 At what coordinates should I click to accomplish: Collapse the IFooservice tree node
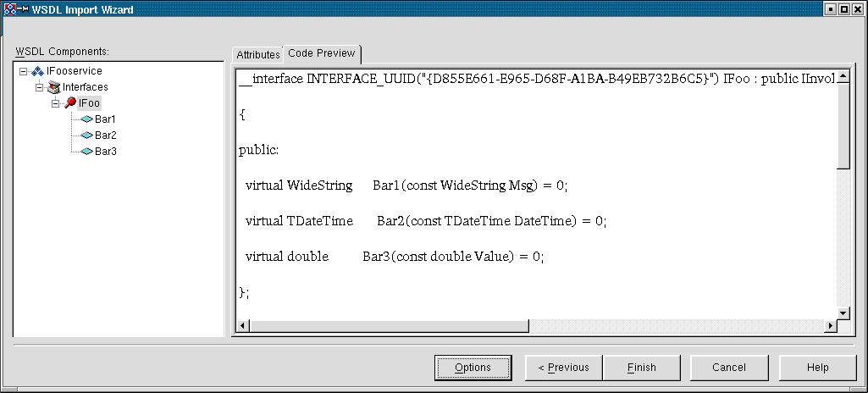click(22, 71)
